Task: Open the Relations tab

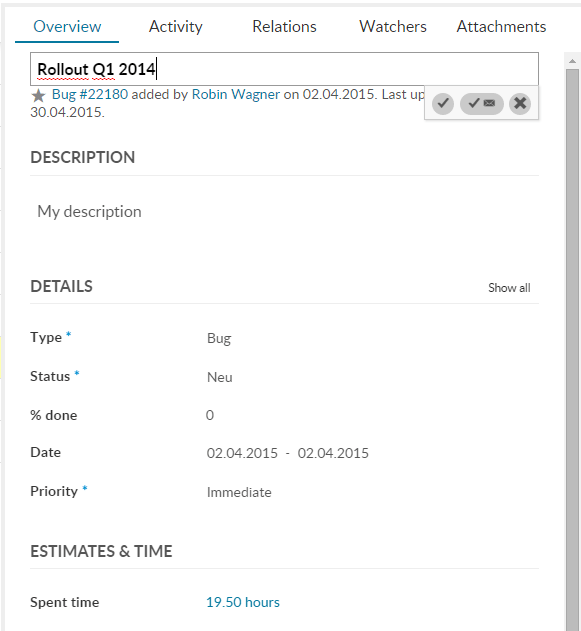Action: coord(284,27)
